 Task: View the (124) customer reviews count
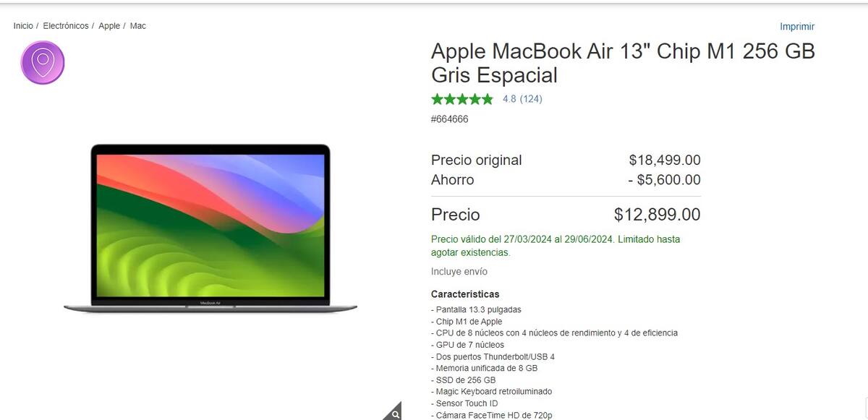pos(531,99)
